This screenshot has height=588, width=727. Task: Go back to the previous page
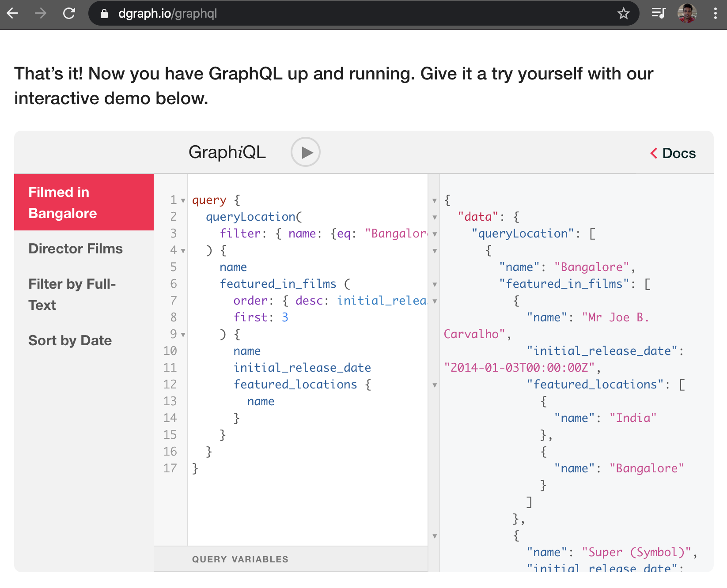point(12,13)
